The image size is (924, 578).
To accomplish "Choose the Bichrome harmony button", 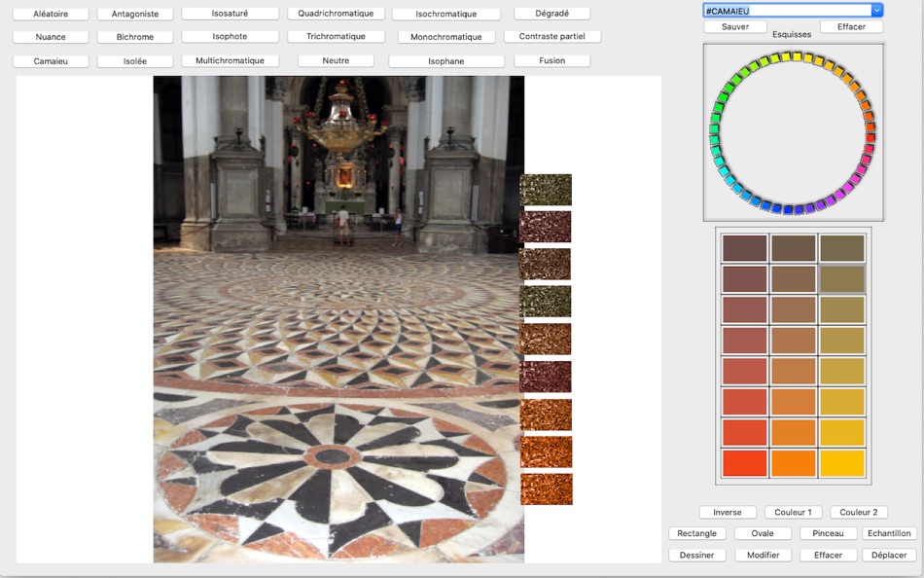I will [x=135, y=37].
